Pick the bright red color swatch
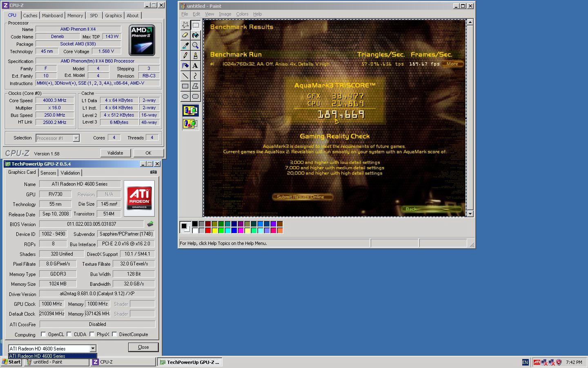This screenshot has height=368, width=588. pos(208,230)
